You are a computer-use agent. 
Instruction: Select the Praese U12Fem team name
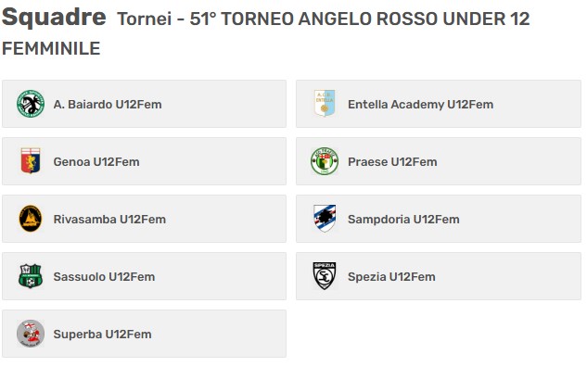click(x=392, y=162)
